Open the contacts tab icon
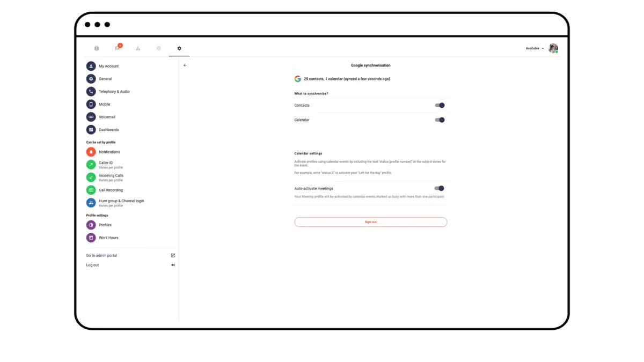The image size is (644, 362). [97, 48]
